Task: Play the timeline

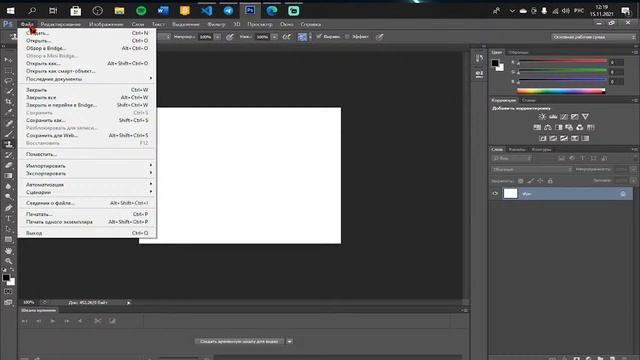Action: click(53, 321)
